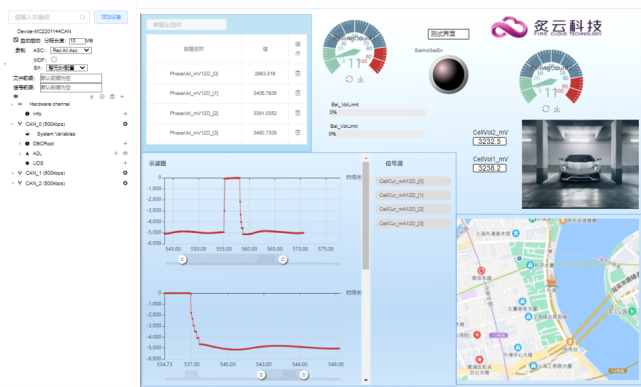Click the oscilloscope panel's vertical scrollbar thumb
641x387 pixels.
coord(365,216)
